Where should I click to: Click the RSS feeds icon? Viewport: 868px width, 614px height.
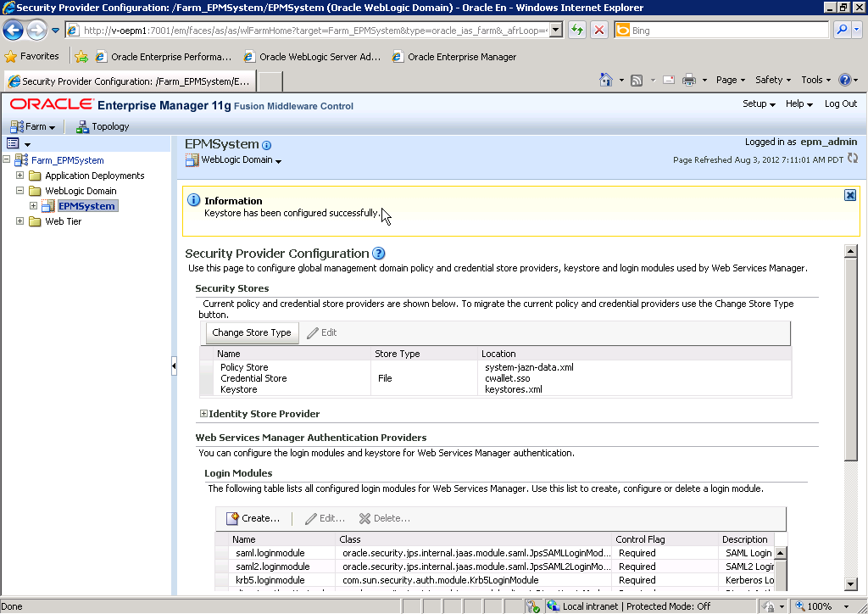(637, 78)
